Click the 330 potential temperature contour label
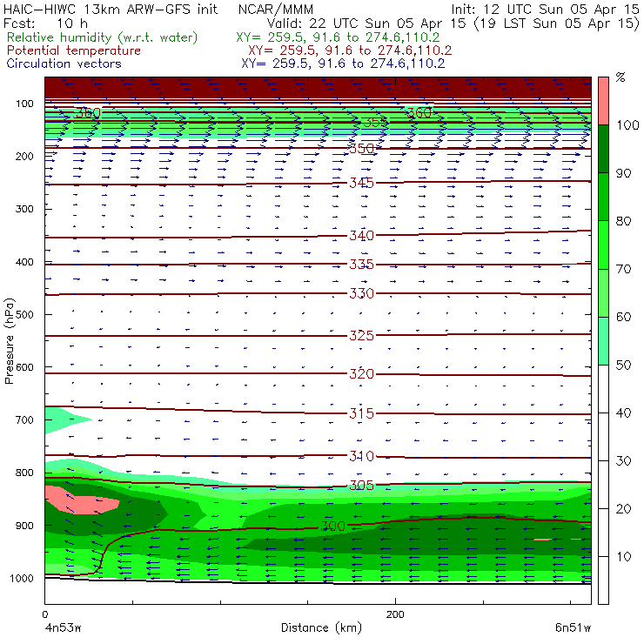Image resolution: width=644 pixels, height=644 pixels. (361, 293)
